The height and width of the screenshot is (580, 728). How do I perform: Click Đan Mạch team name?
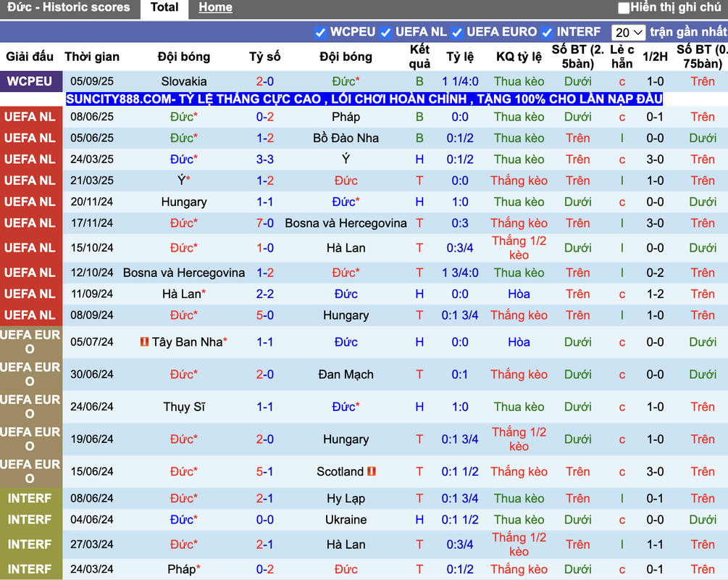[346, 375]
